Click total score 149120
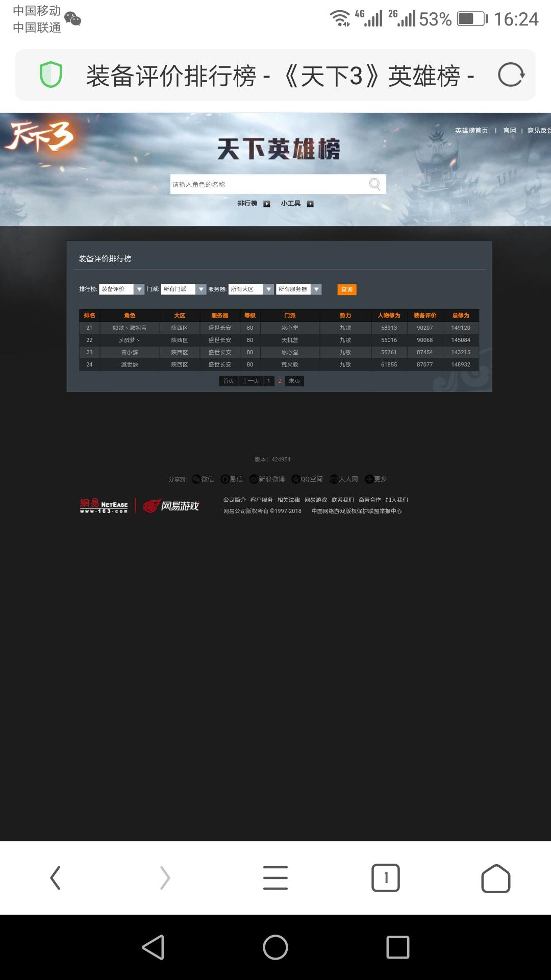Screen dimensions: 551x980 (461, 328)
